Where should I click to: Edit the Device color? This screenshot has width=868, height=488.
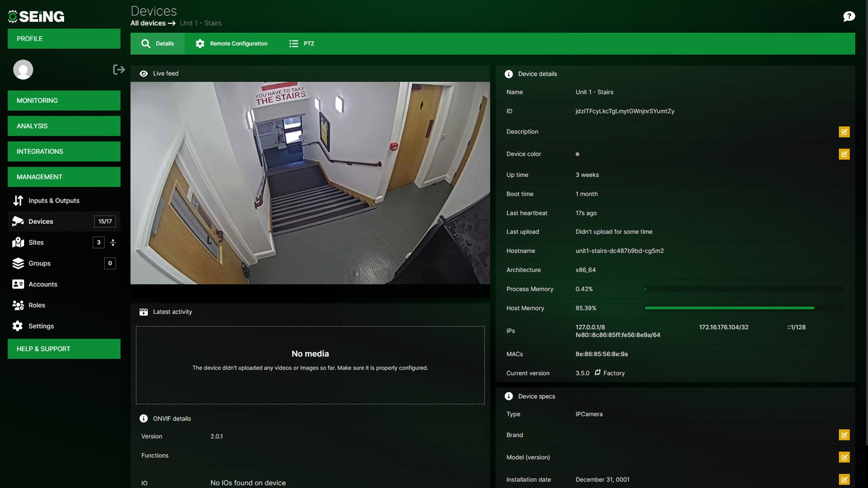[x=844, y=154]
